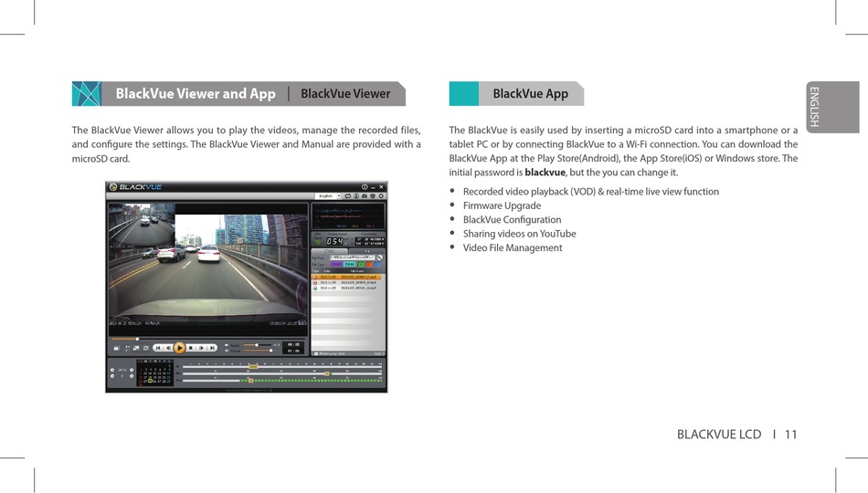Click the file path input field
Image resolution: width=868 pixels, height=493 pixels.
tap(353, 257)
